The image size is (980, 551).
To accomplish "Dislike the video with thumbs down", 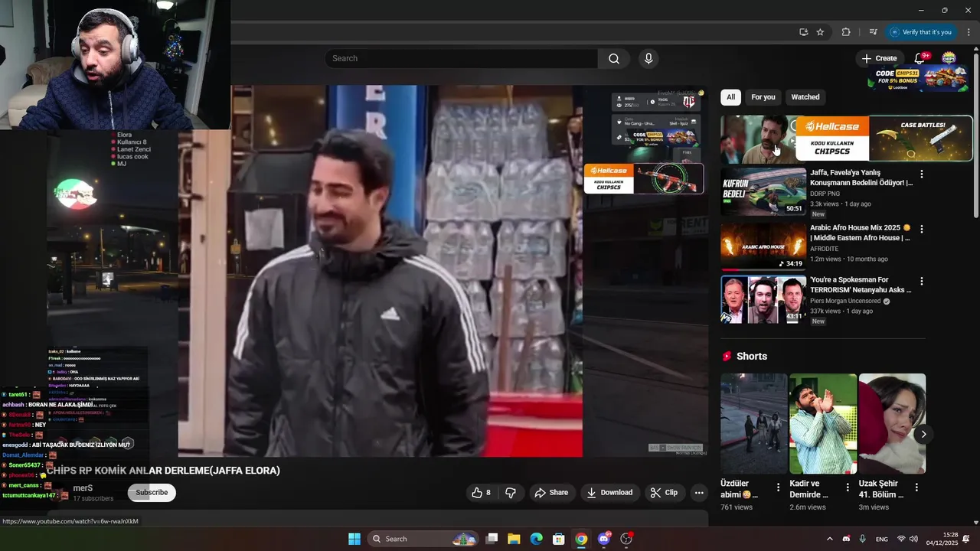I will [511, 493].
